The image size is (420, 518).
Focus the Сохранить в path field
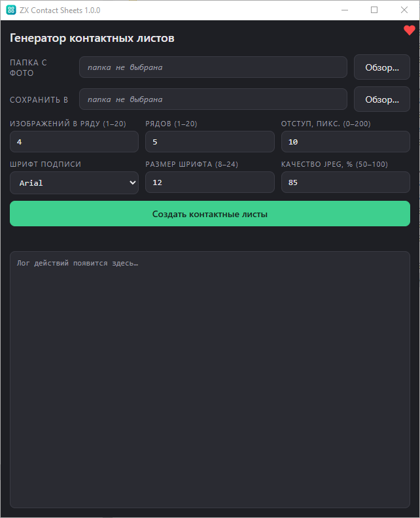[x=213, y=99]
